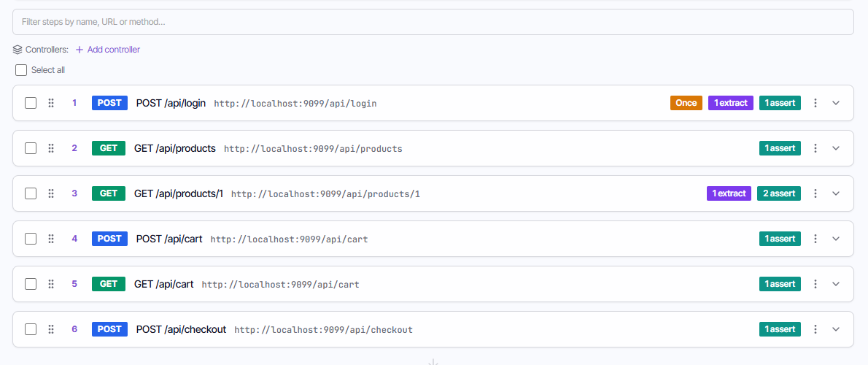Click the step name 'POST /api/login'
The image size is (868, 365).
point(171,103)
